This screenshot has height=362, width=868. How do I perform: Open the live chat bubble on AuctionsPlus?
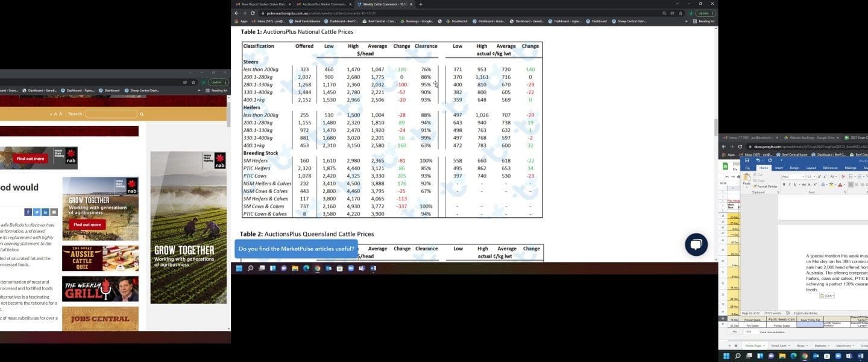tap(696, 244)
